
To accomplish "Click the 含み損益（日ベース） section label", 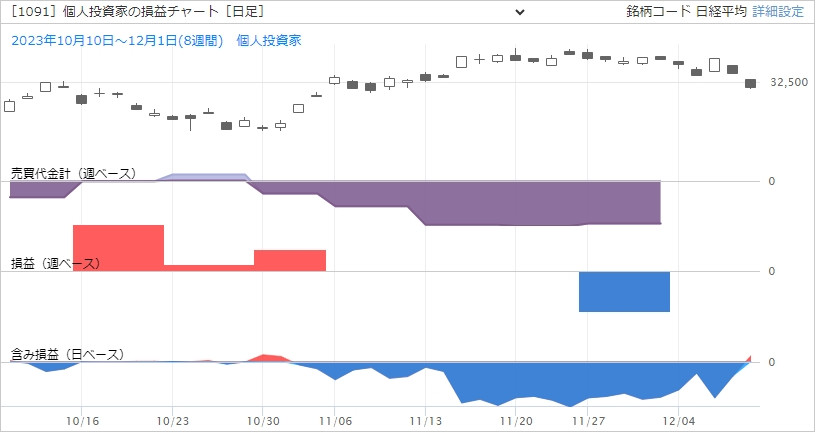I will [67, 354].
